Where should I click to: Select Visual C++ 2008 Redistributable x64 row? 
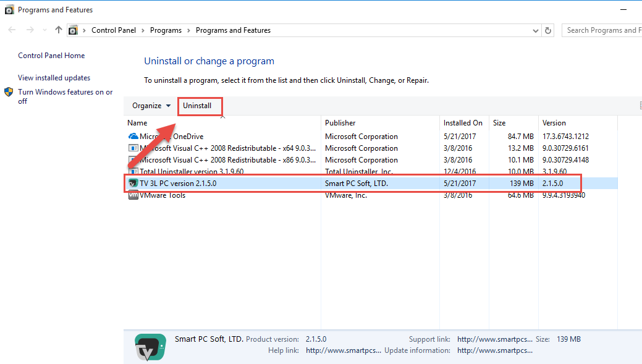point(371,148)
